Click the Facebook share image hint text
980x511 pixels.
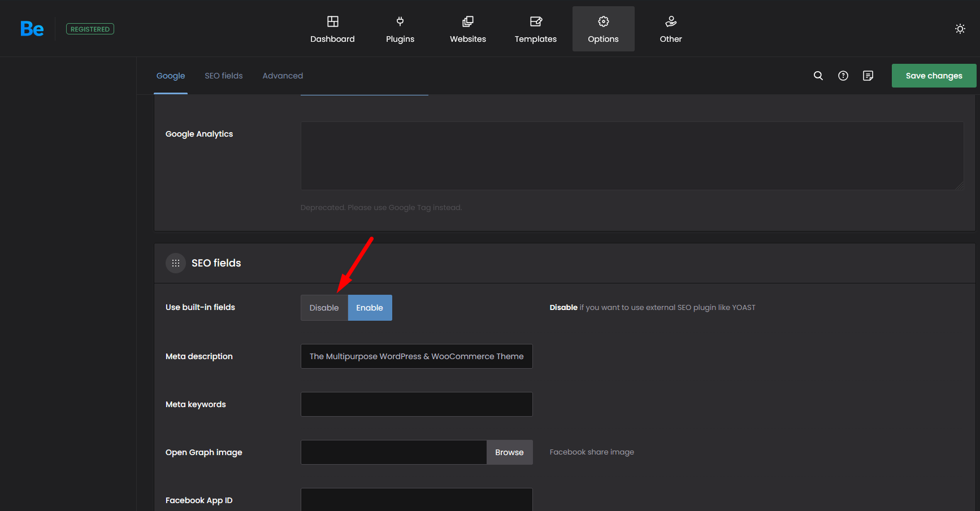[x=592, y=452]
